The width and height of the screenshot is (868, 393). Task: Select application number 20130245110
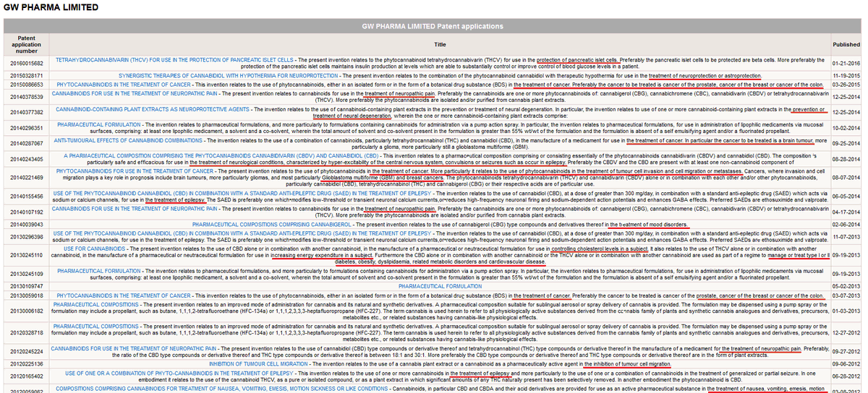27,255
